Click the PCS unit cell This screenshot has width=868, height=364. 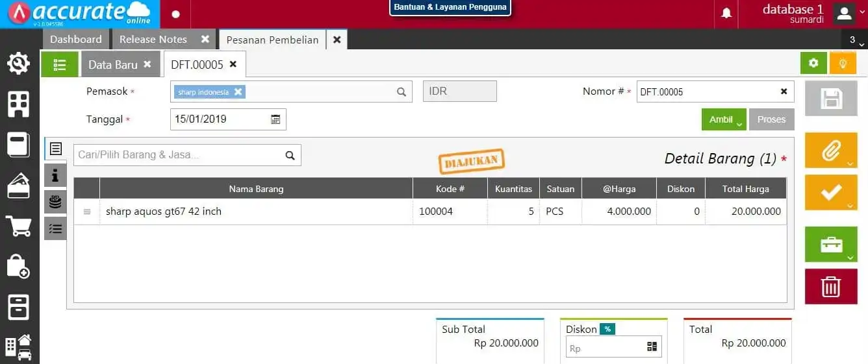[560, 212]
